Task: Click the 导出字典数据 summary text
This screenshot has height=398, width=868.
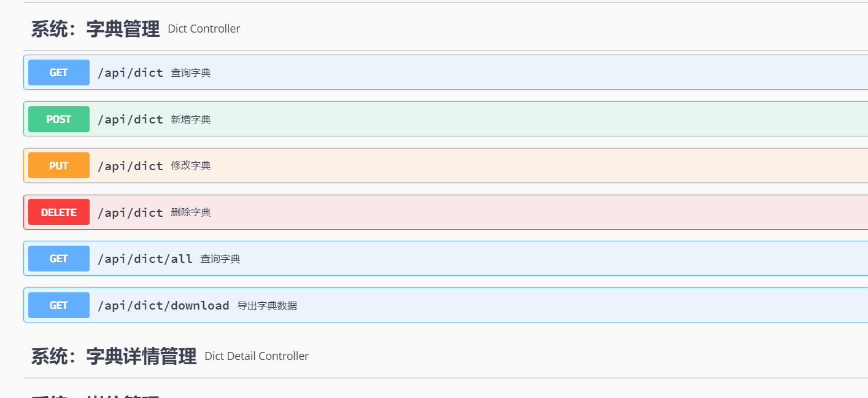Action: (x=267, y=306)
